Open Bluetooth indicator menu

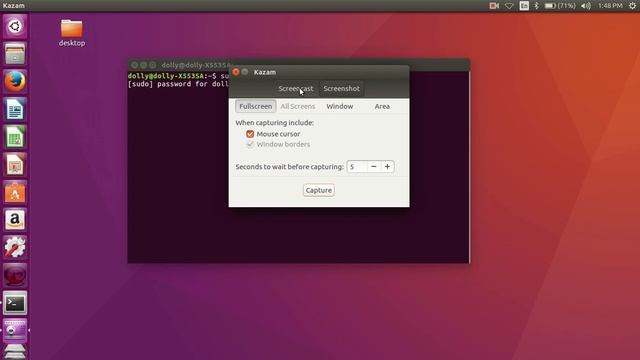click(537, 6)
